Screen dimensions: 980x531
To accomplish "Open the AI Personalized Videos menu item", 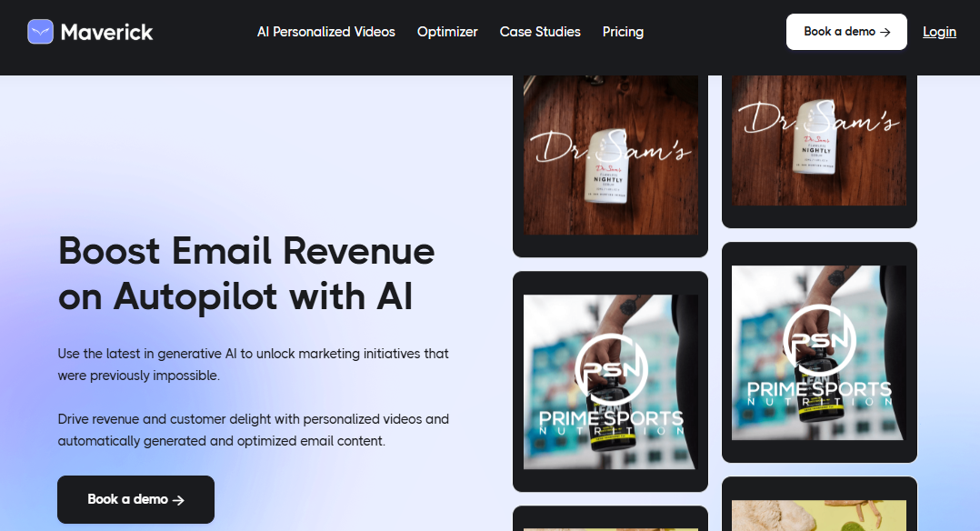I will [x=326, y=32].
